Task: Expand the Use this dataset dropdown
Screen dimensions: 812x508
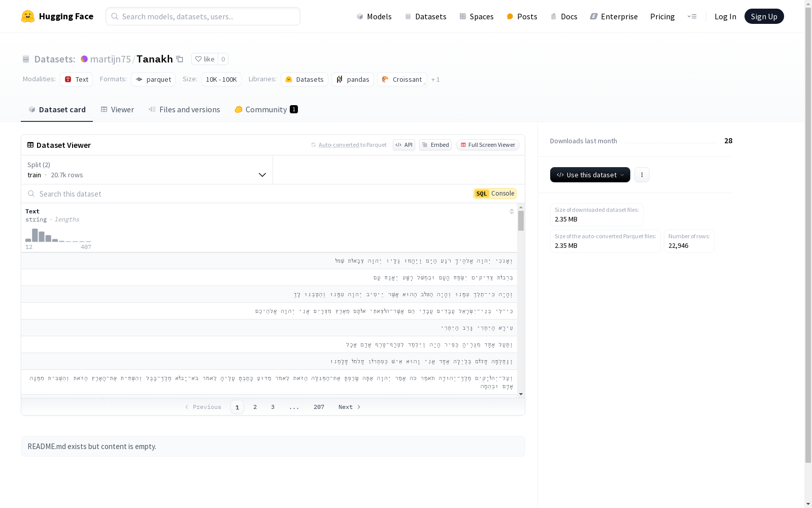Action: click(x=590, y=175)
